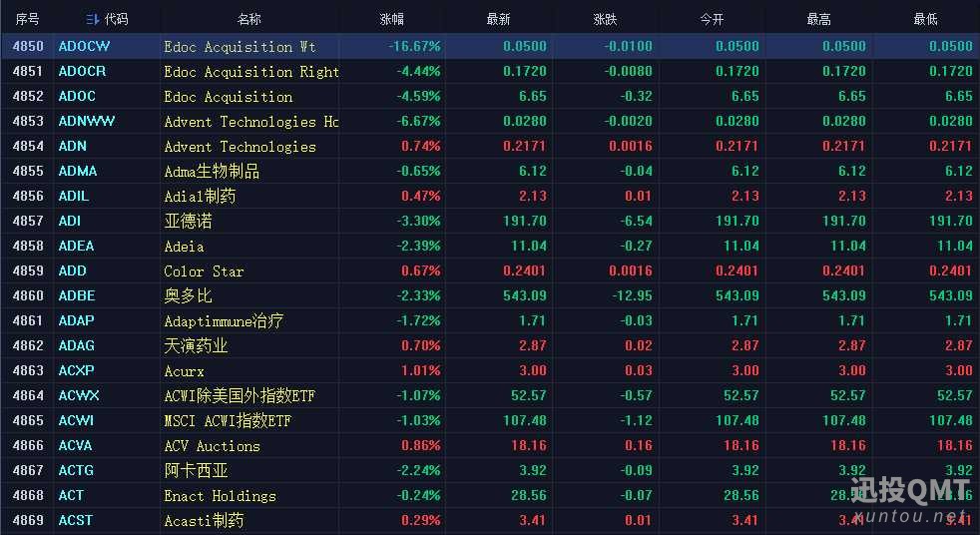Viewport: 980px width, 535px height.
Task: Click the name Adeia
Action: click(184, 247)
